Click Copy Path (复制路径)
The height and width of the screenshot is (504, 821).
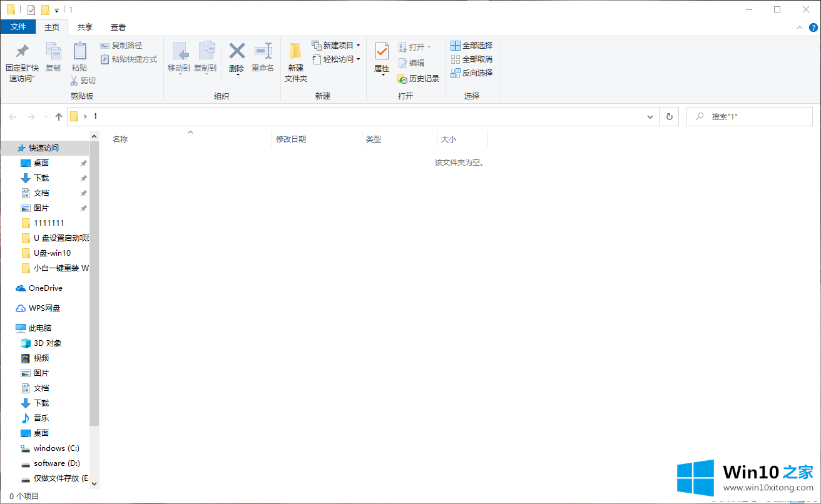(x=121, y=46)
